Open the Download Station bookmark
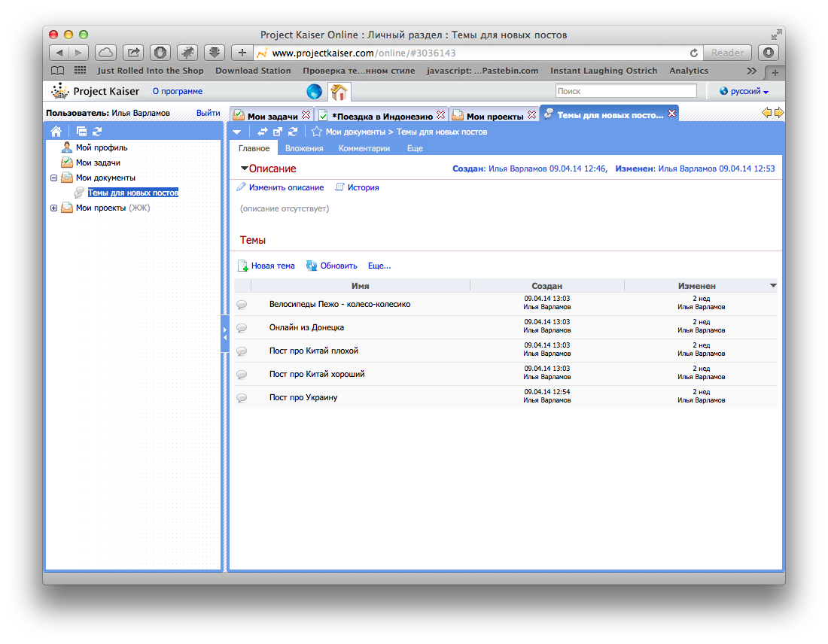 [253, 71]
